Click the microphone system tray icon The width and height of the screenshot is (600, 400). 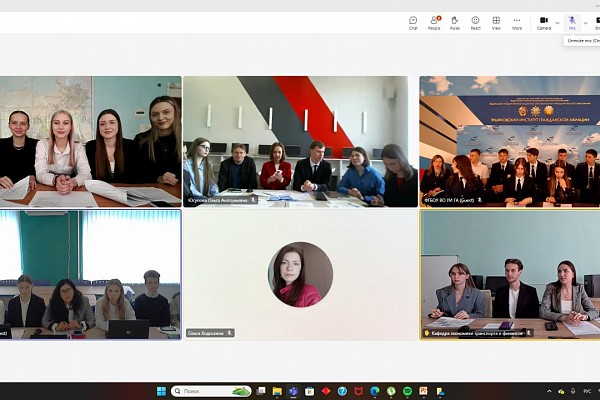click(x=573, y=391)
